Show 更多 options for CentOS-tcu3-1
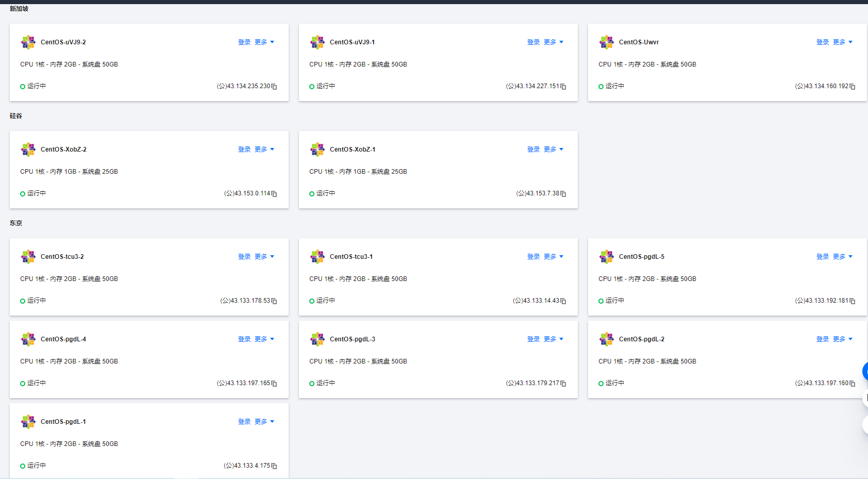 coord(554,257)
